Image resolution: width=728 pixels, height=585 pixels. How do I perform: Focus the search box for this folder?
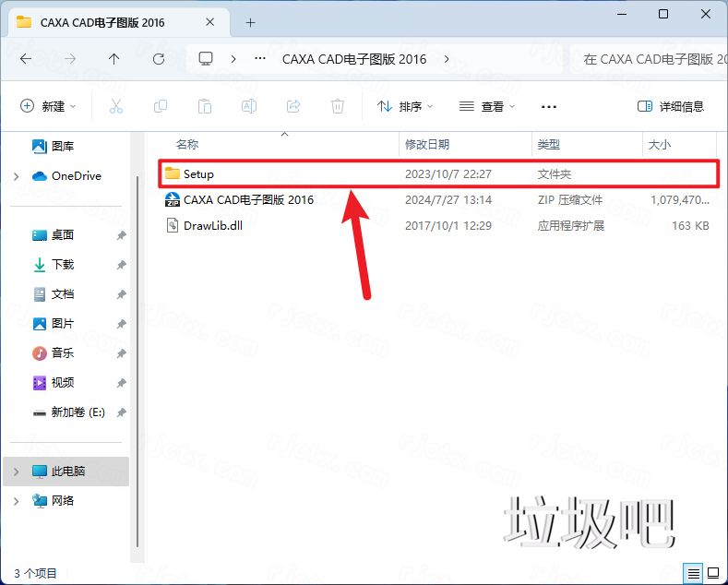coord(650,59)
